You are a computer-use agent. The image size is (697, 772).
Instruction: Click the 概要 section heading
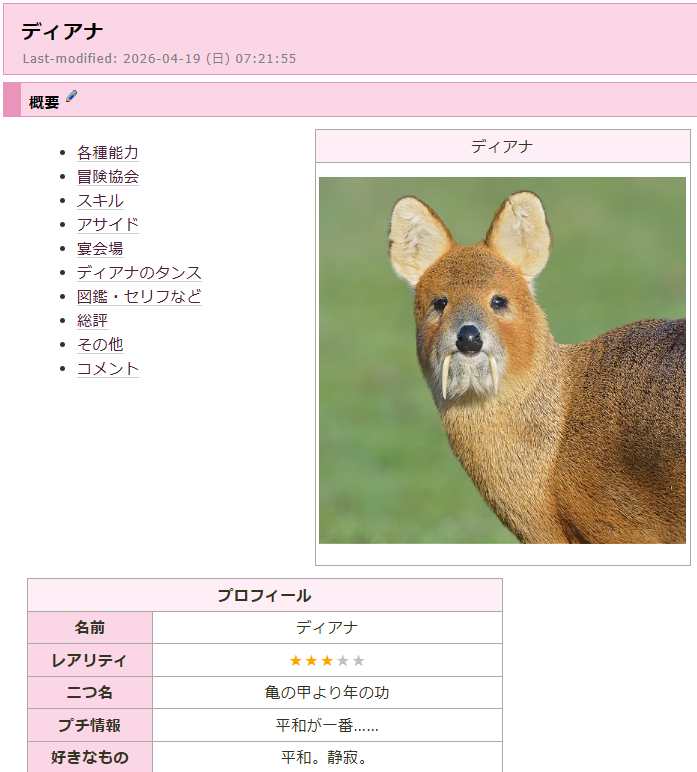44,101
